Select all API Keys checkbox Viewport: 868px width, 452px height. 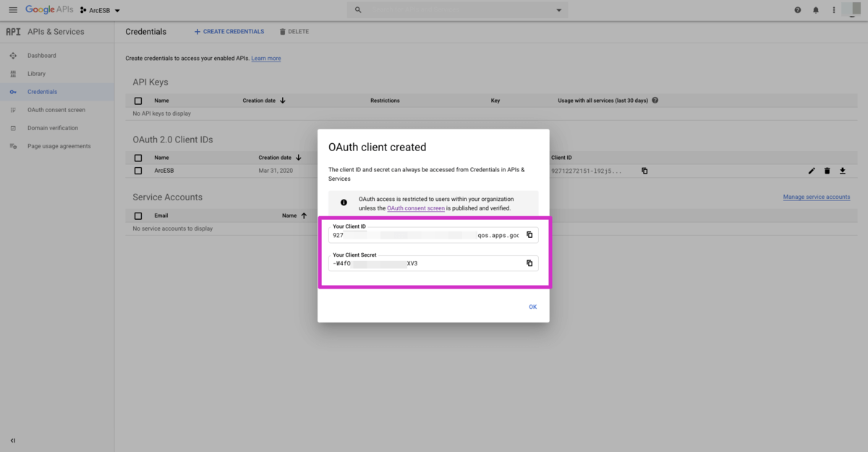tap(138, 101)
